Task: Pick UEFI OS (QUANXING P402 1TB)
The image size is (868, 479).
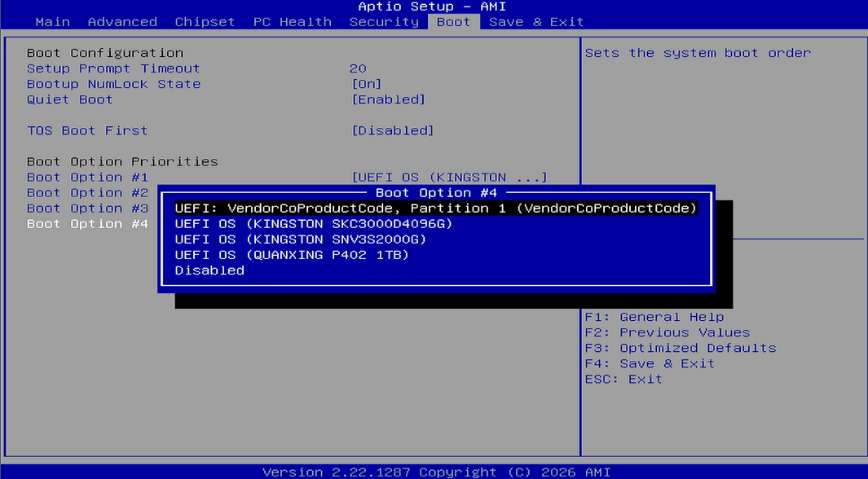Action: 292,255
